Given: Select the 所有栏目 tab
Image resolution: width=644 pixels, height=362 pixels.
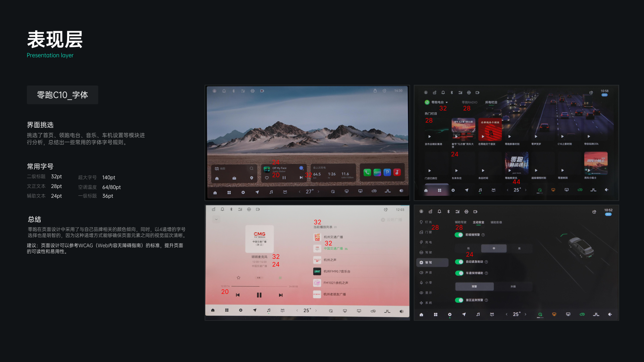Looking at the screenshot, I should [x=491, y=102].
